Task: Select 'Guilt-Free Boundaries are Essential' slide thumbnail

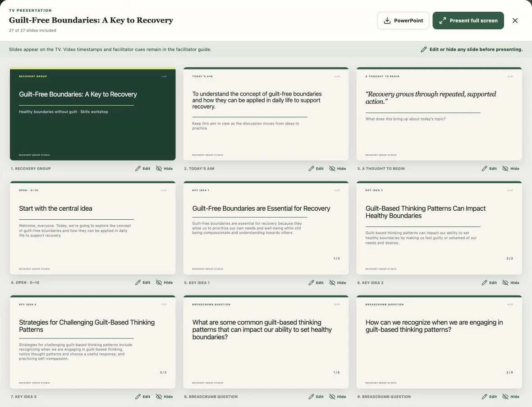Action: click(266, 228)
